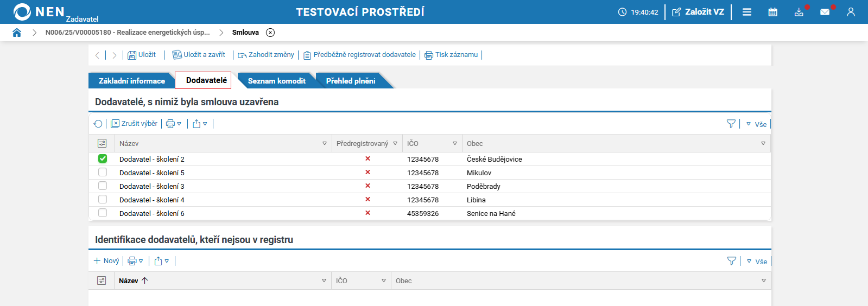Open the downloads icon with notification

799,12
